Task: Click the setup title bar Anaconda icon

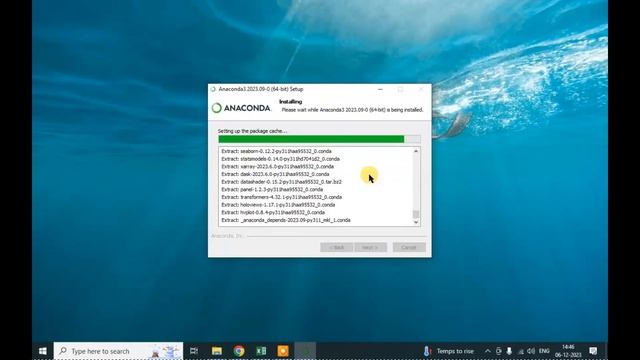Action: pyautogui.click(x=213, y=89)
